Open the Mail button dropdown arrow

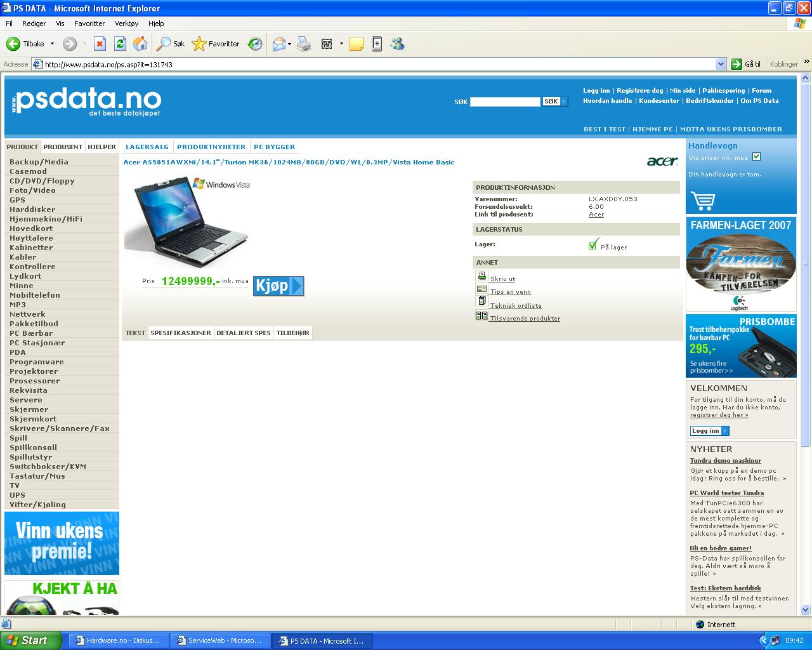289,44
